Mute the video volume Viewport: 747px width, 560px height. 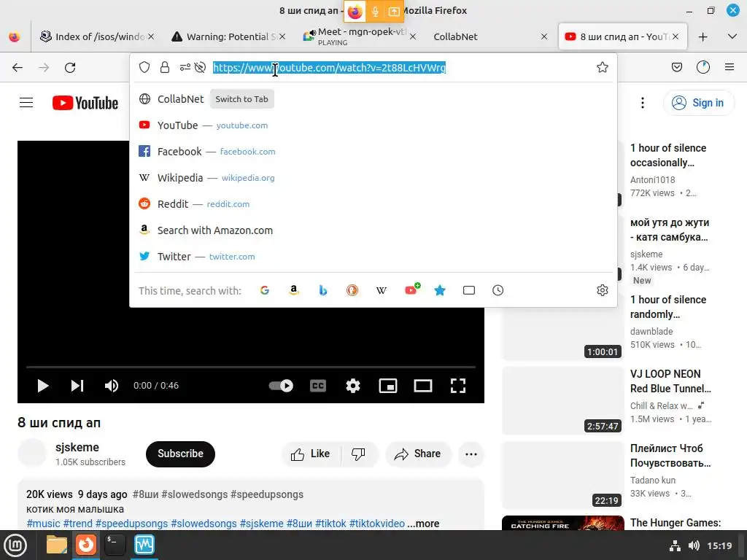[x=112, y=386]
